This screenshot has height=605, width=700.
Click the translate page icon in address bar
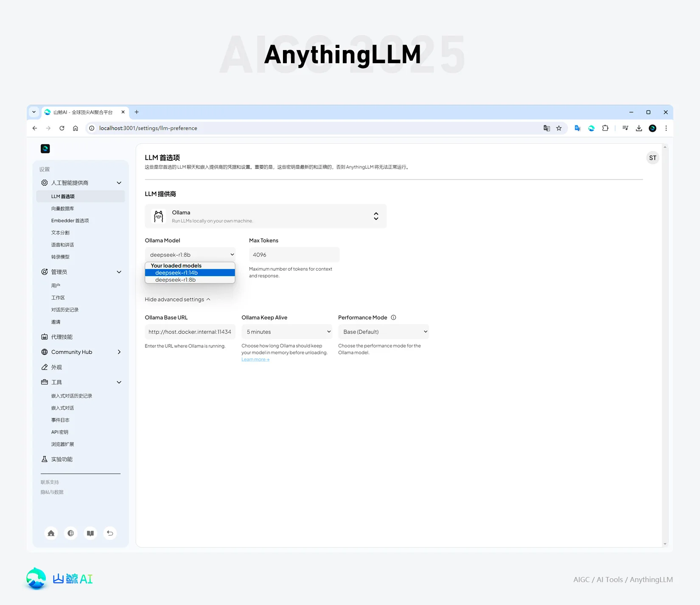click(x=547, y=128)
